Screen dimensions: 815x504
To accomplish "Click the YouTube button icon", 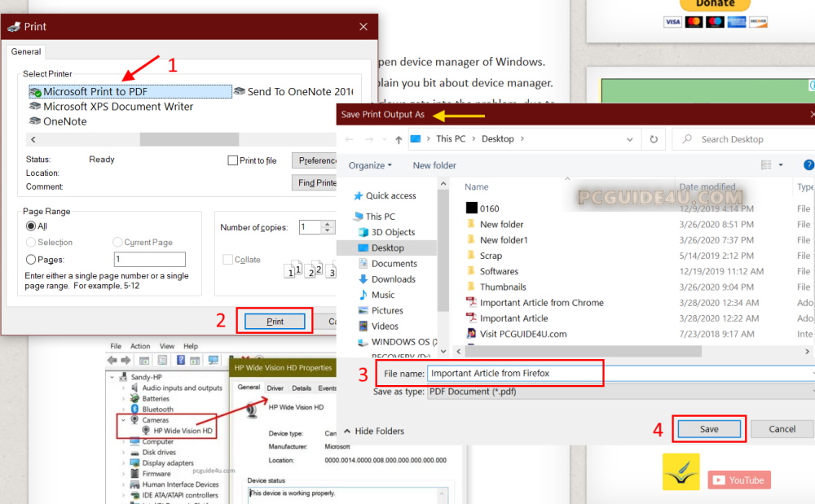I will point(738,480).
